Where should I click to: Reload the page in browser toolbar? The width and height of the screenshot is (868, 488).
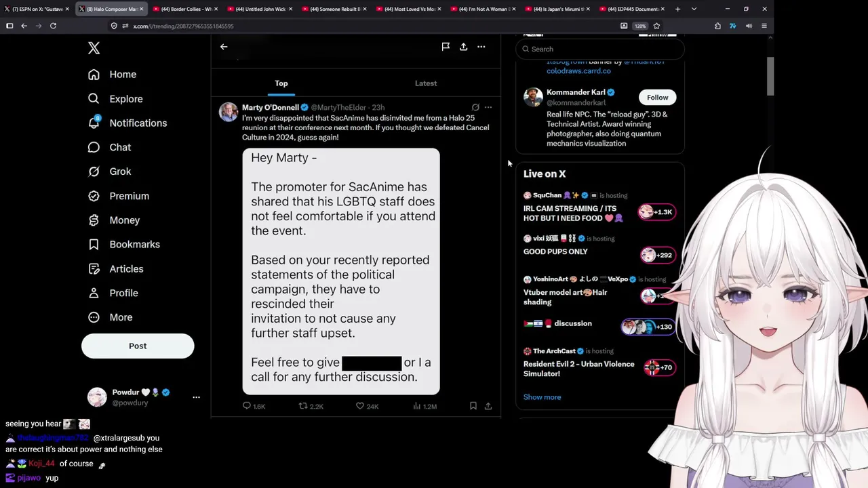click(53, 26)
